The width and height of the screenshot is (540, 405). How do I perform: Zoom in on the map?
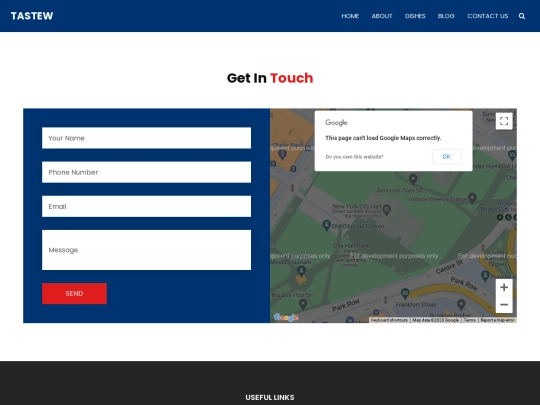tap(504, 287)
